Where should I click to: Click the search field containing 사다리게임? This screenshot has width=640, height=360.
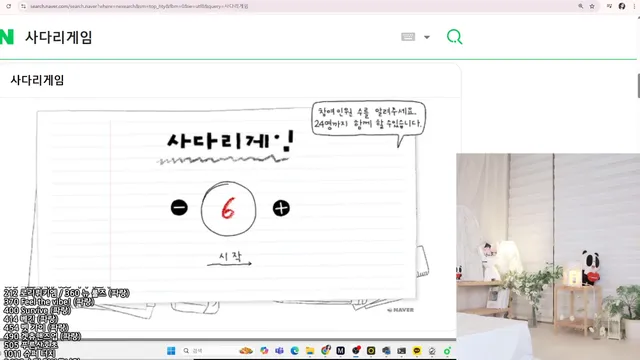click(x=204, y=37)
